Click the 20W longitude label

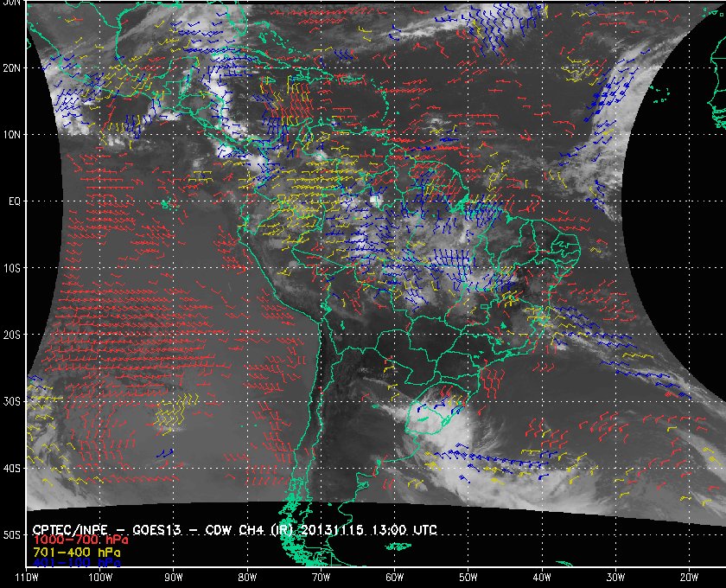click(689, 578)
